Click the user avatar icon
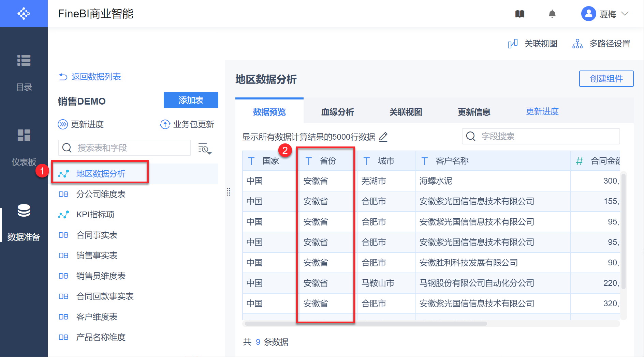Viewport: 644px width, 357px height. [588, 14]
